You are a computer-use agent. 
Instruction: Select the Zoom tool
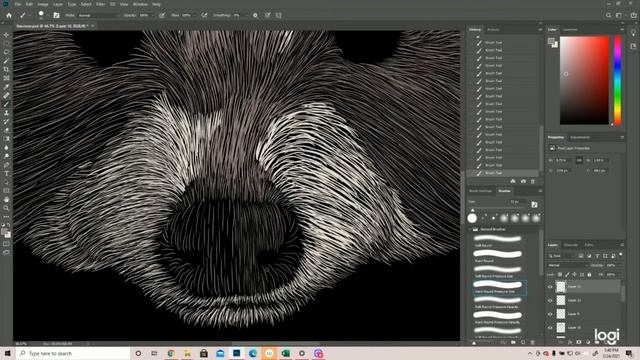click(6, 208)
